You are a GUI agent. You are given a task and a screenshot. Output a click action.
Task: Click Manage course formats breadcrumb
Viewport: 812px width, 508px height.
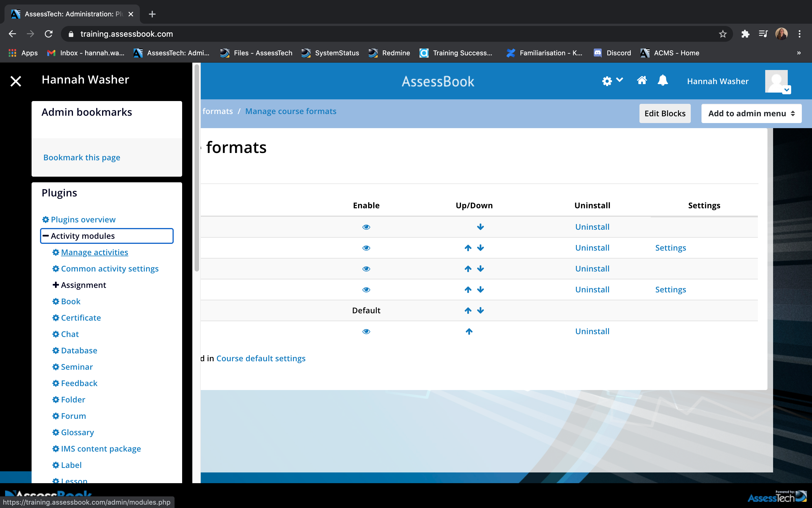click(291, 111)
